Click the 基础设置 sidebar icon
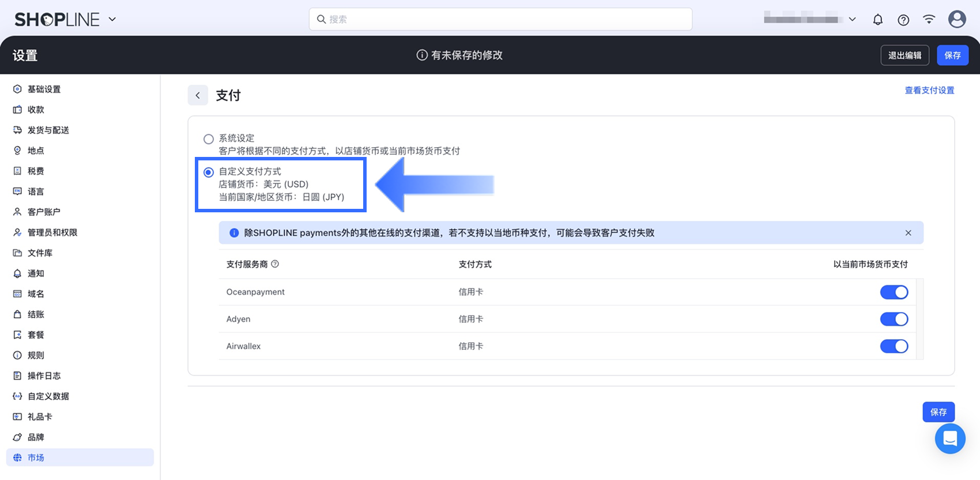 point(17,89)
